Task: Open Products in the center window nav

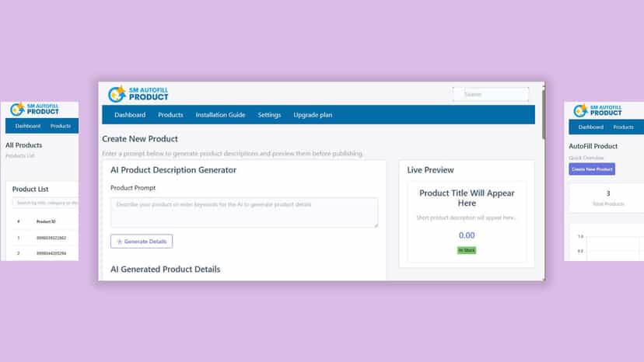Action: click(170, 115)
